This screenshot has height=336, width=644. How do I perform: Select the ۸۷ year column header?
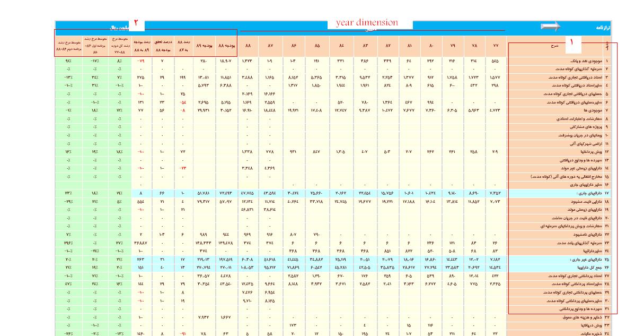pos(270,46)
